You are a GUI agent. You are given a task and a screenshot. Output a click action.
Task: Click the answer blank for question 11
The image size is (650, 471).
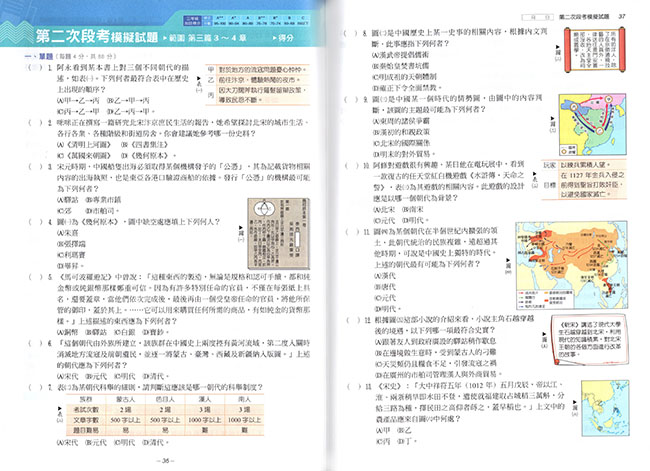point(353,231)
